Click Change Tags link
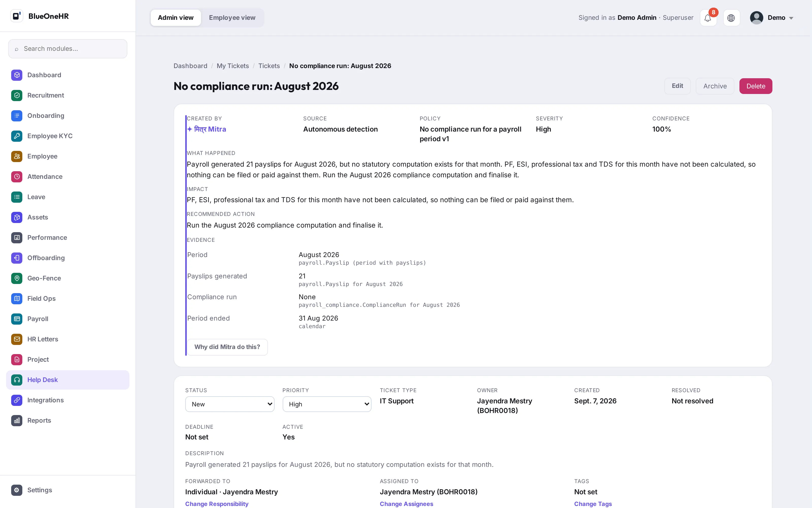Screen dimensions: 812x508 pyautogui.click(x=593, y=504)
